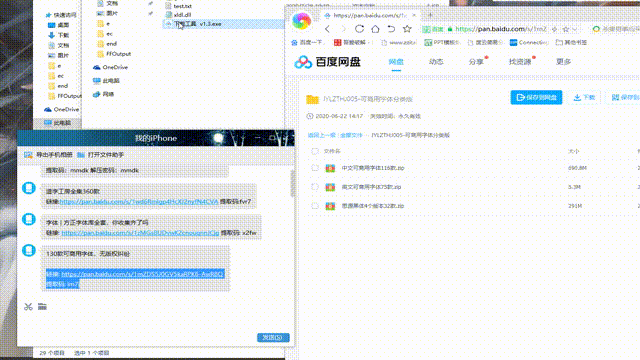The width and height of the screenshot is (640, 360).
Task: Open the Connection bookmark
Action: [x=529, y=42]
